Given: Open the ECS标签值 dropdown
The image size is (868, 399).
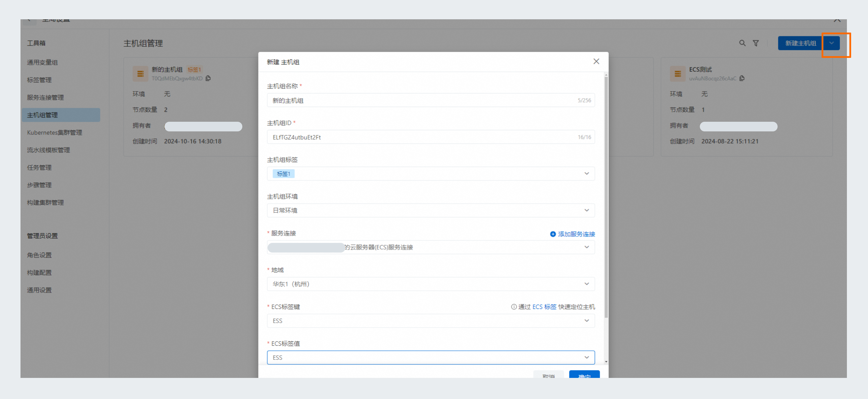Looking at the screenshot, I should (431, 357).
